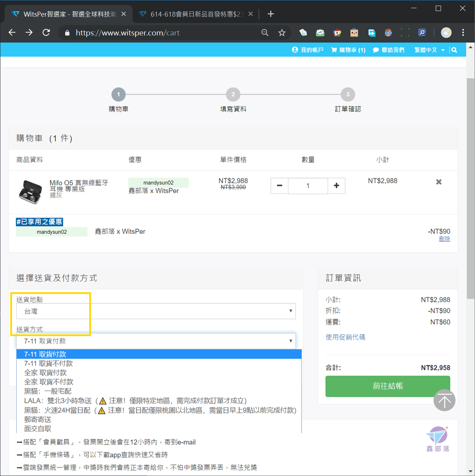The image size is (475, 476).
Task: Open the browser profile avatar
Action: pos(446,33)
